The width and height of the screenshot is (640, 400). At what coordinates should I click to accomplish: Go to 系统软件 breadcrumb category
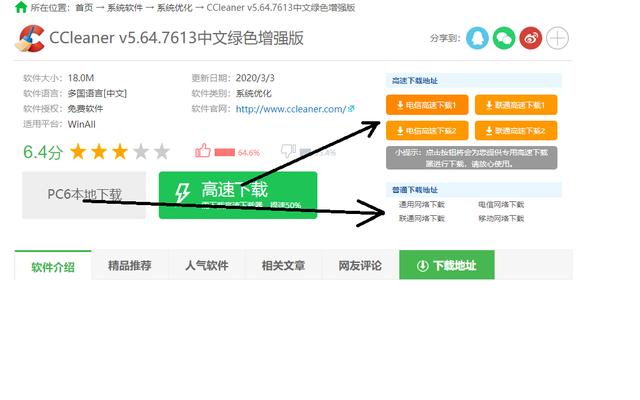coord(125,7)
